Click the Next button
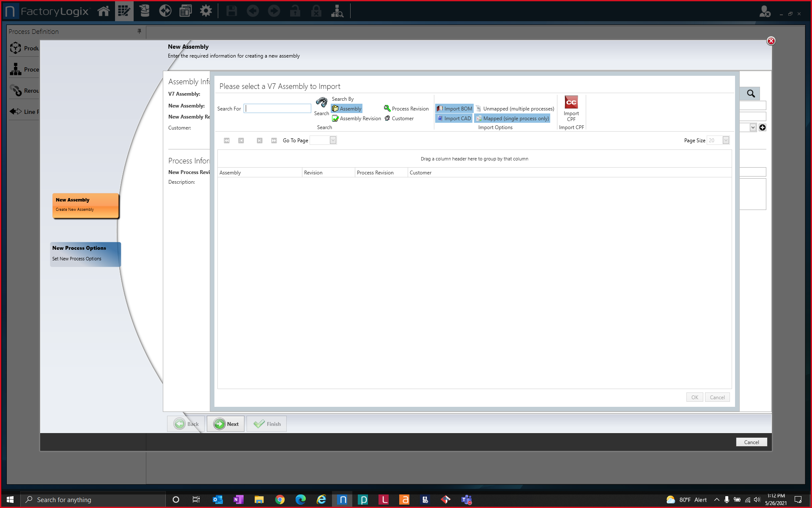The height and width of the screenshot is (508, 812). pyautogui.click(x=225, y=424)
